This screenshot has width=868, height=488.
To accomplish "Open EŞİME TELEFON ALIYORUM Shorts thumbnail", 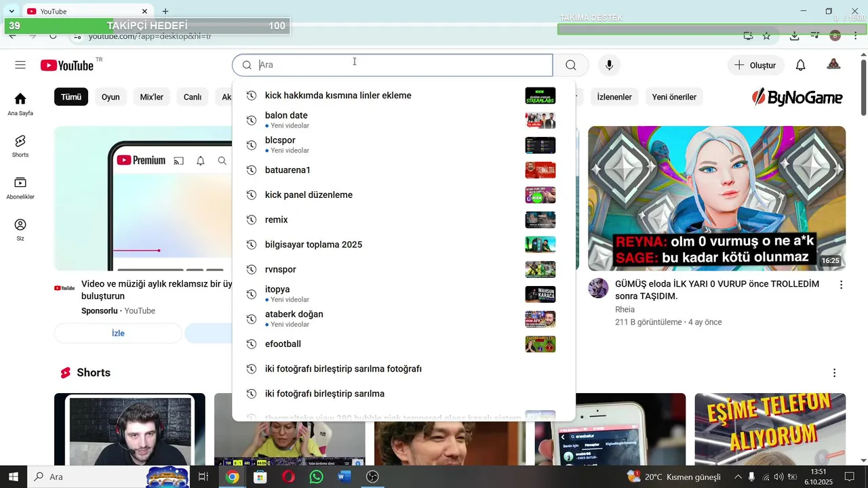I will tap(770, 430).
